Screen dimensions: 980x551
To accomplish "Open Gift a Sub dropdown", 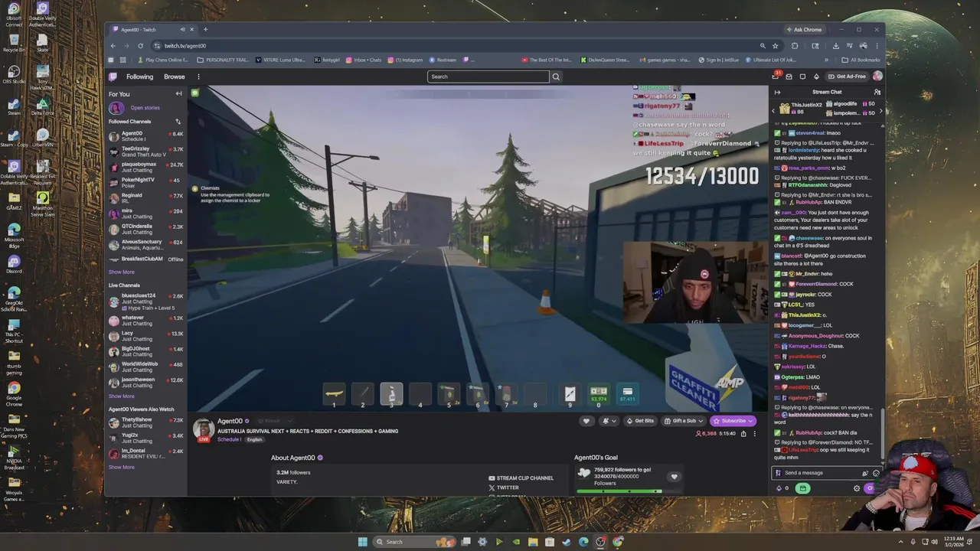I will [x=684, y=421].
